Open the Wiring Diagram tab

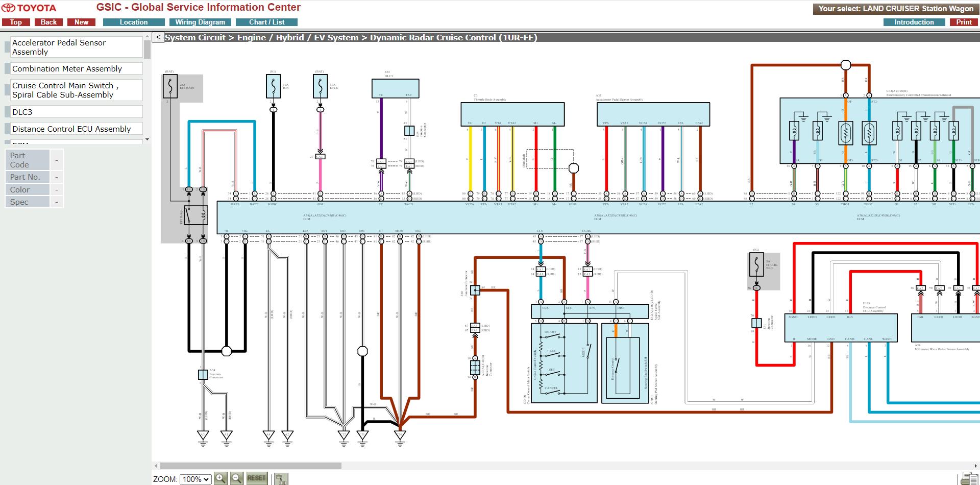tap(200, 22)
